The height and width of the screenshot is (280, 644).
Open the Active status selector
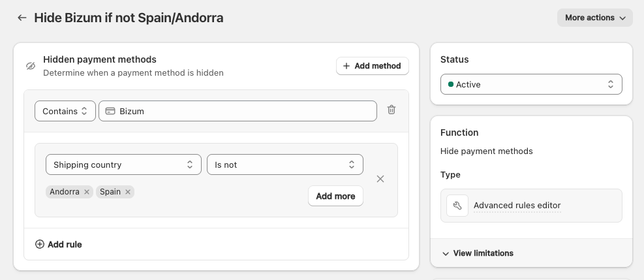pyautogui.click(x=531, y=84)
